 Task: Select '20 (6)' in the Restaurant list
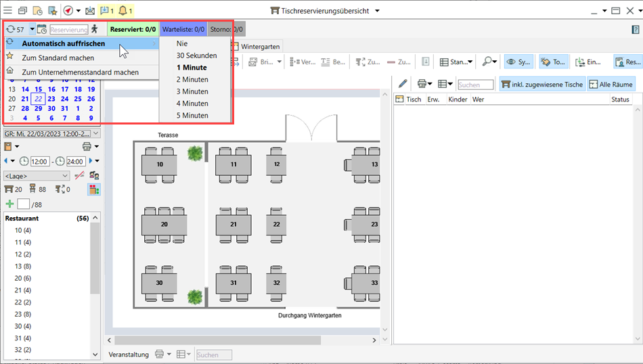(23, 278)
